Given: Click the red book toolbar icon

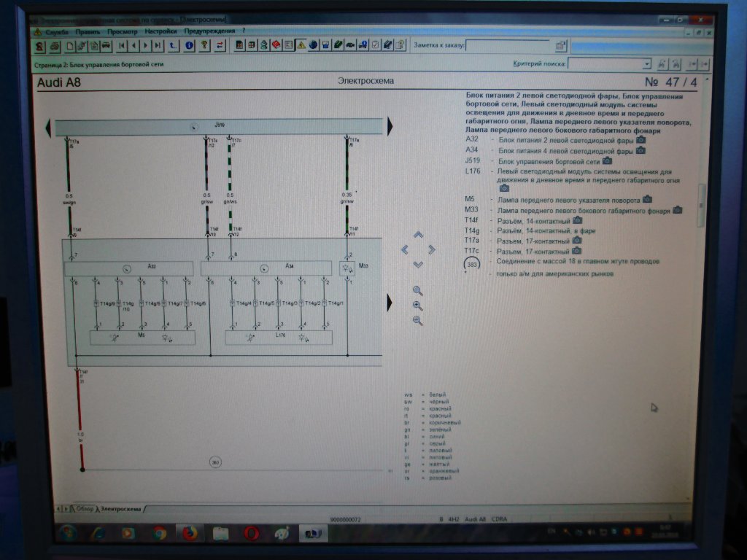Looking at the screenshot, I should click(x=276, y=45).
